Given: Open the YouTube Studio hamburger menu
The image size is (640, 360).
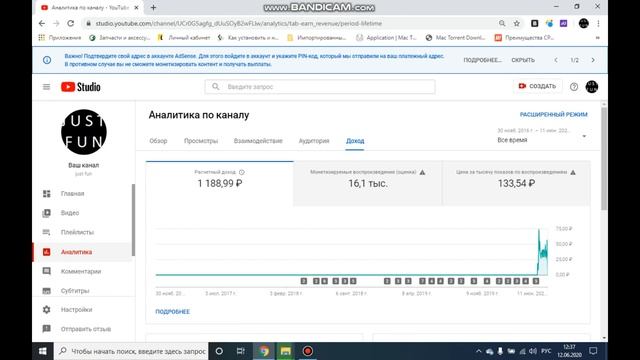Looking at the screenshot, I should point(47,87).
